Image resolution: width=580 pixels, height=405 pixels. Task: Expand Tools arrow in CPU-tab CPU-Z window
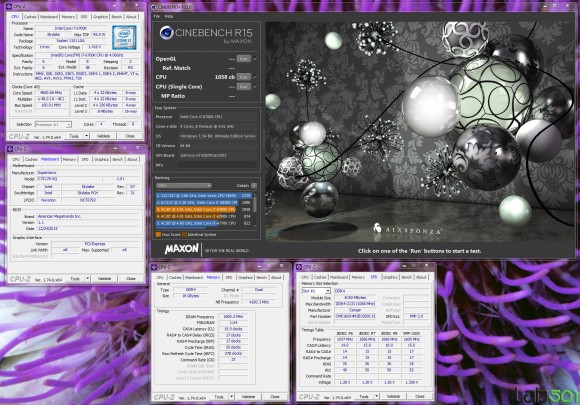click(87, 136)
